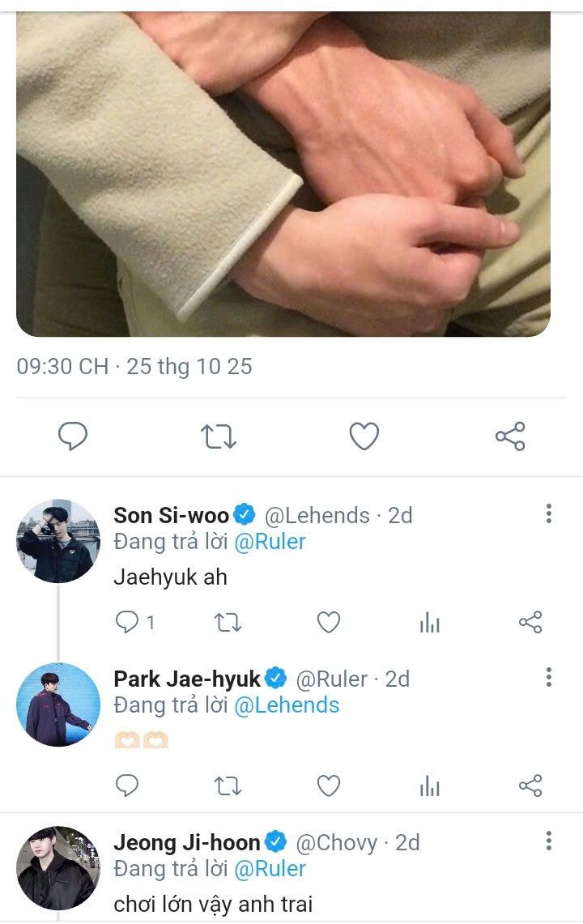Open more options for Park Jae-hyuk's reply

click(549, 678)
